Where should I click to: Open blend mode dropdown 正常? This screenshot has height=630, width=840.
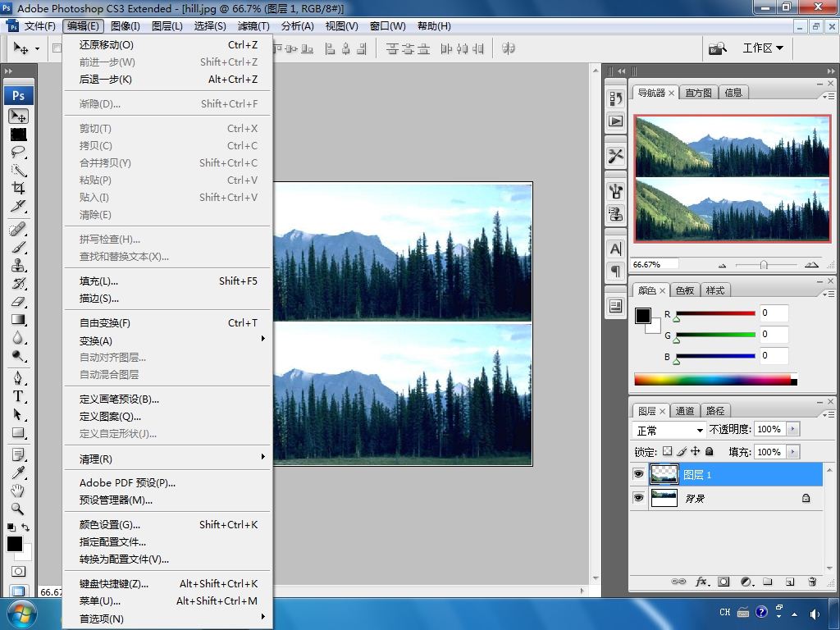coord(669,430)
